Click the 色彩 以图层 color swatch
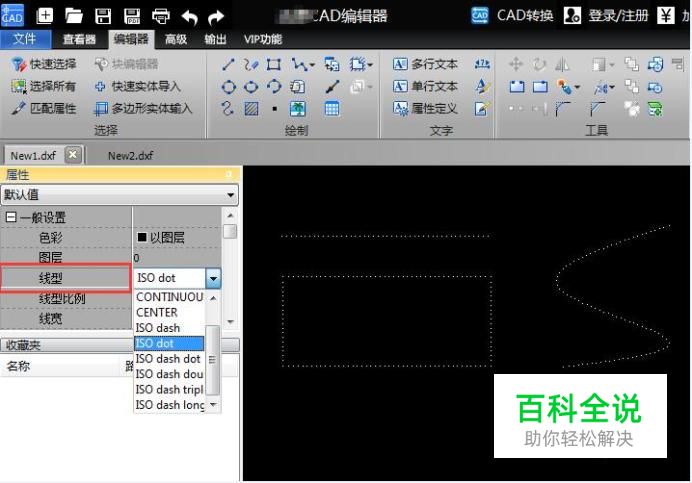The width and height of the screenshot is (692, 483). 142,238
